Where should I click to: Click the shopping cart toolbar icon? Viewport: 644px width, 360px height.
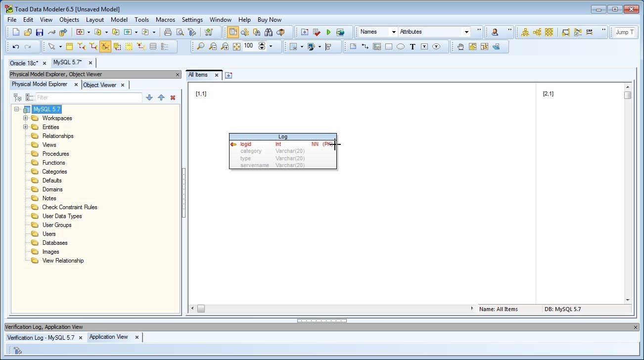[x=209, y=32]
